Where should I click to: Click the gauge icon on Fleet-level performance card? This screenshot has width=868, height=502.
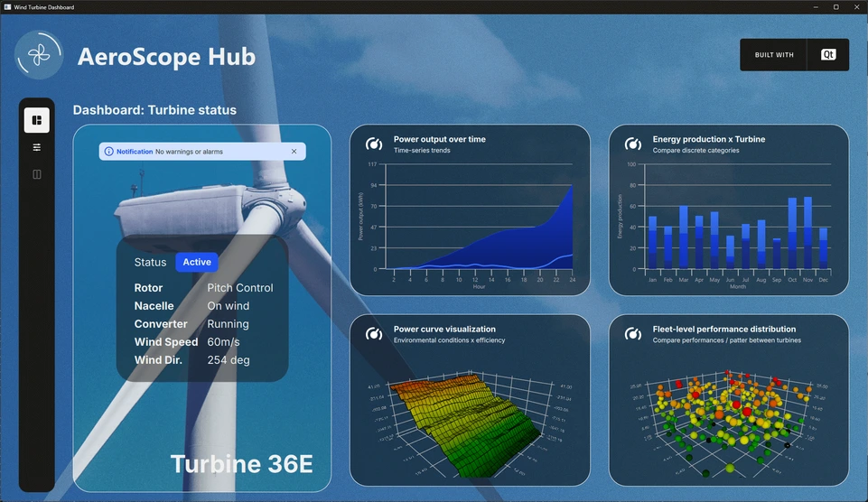coord(633,334)
